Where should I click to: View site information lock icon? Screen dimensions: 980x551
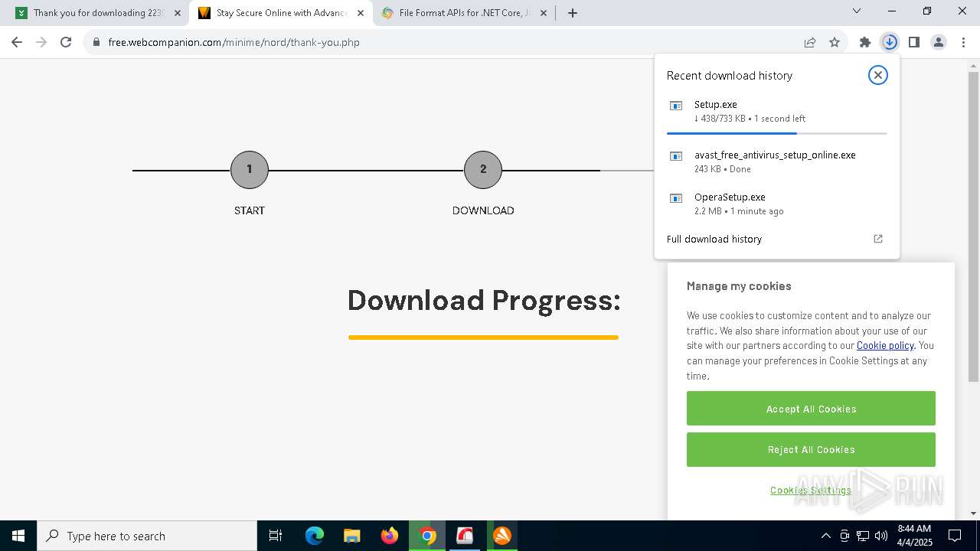[96, 42]
